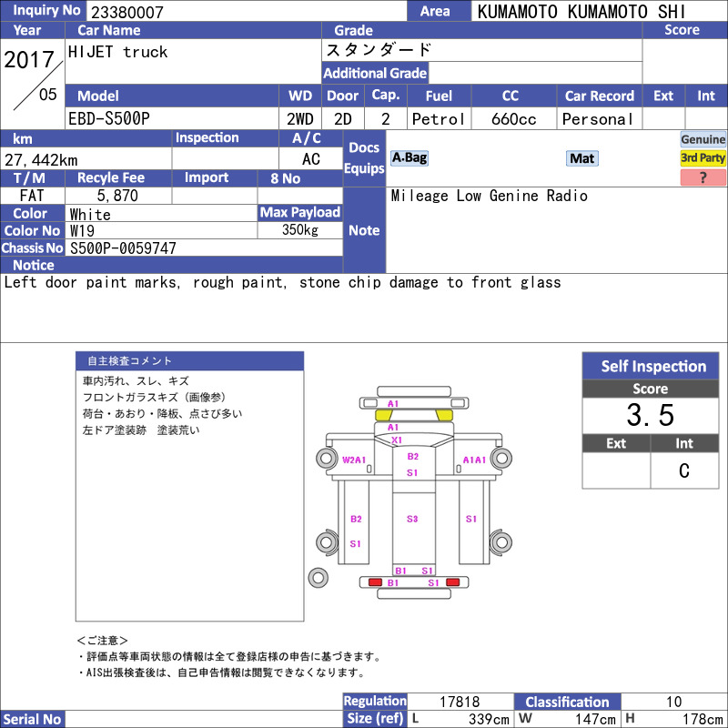Click the red tail light beside B1

click(x=375, y=582)
